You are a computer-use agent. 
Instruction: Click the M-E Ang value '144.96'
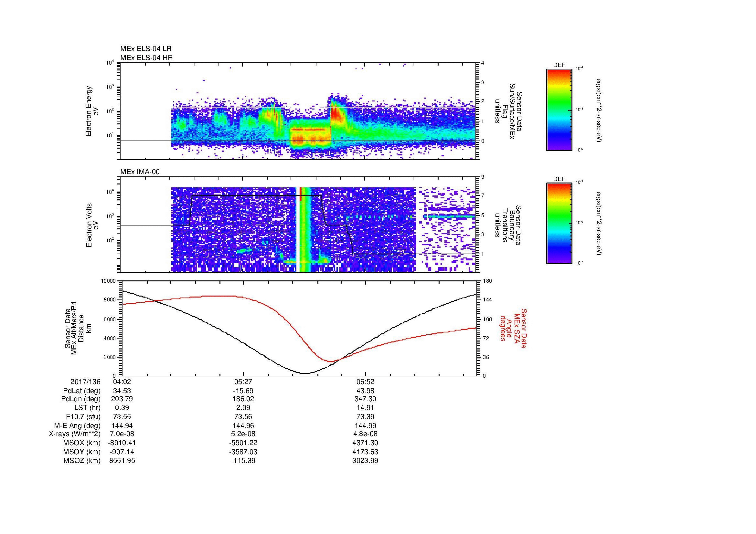[x=243, y=426]
